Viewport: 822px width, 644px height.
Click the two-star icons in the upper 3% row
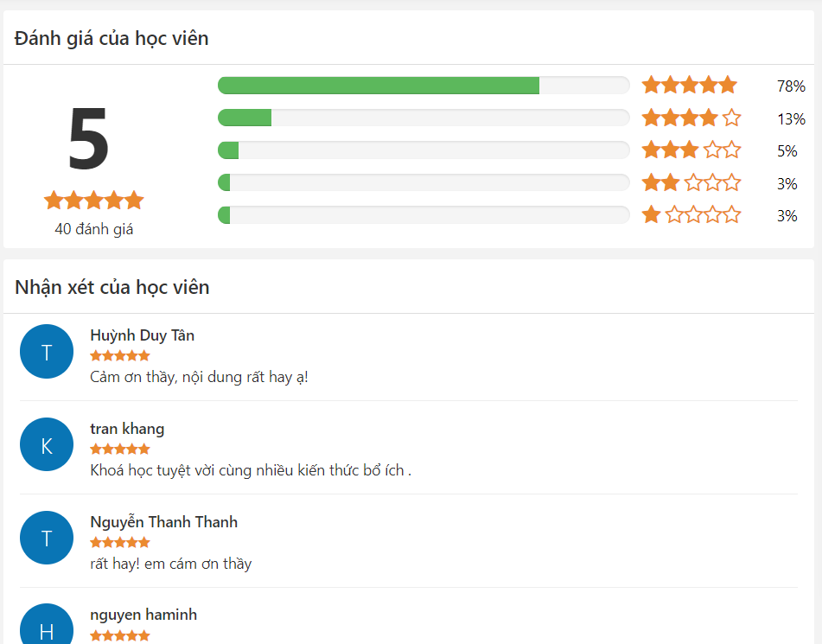tap(691, 182)
